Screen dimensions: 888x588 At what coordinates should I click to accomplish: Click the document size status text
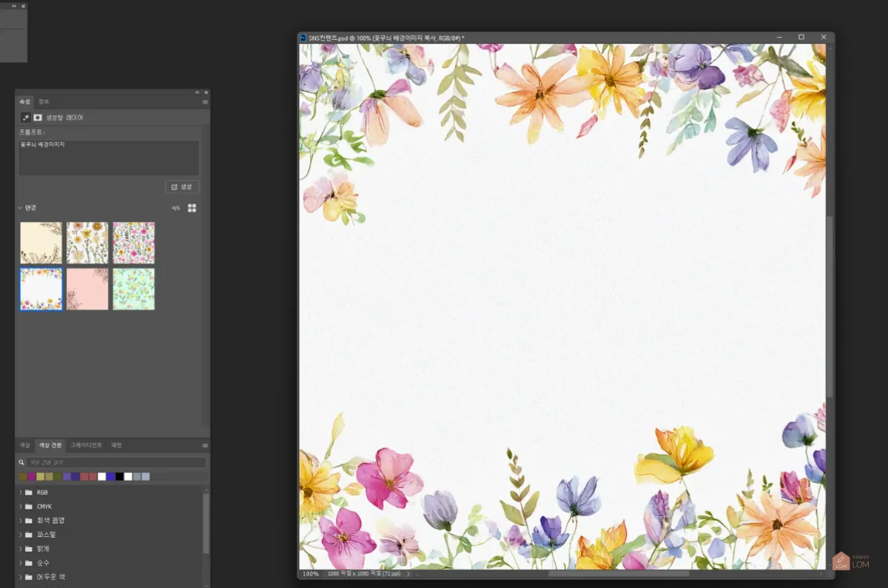(364, 574)
